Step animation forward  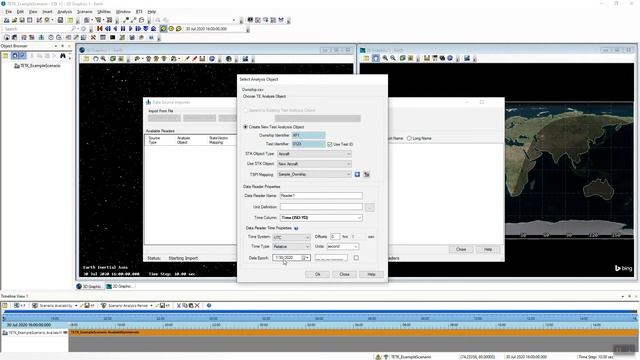tap(138, 29)
